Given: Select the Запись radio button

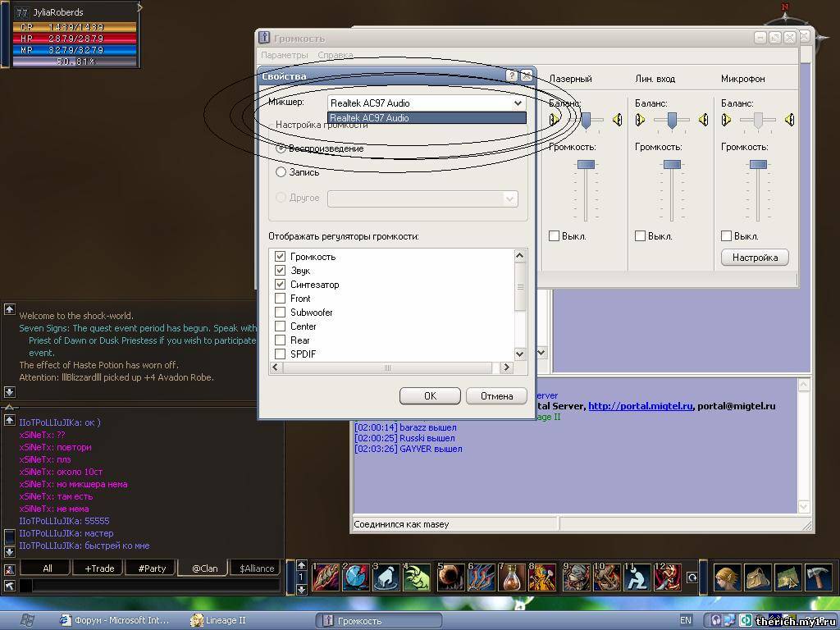Looking at the screenshot, I should 281,172.
